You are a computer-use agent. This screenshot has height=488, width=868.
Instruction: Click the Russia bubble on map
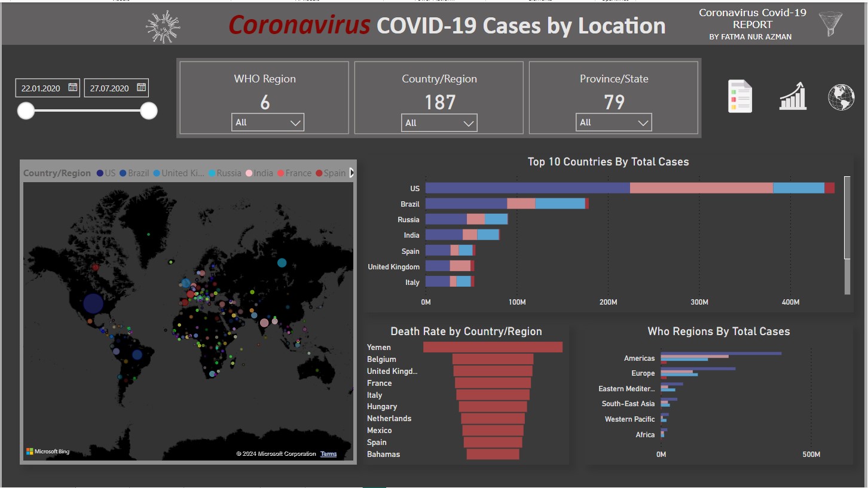[x=282, y=262]
